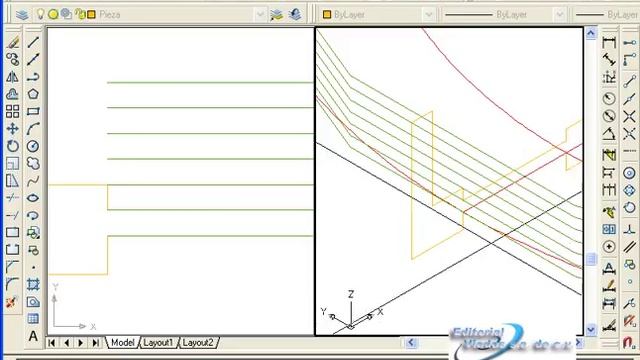Select the Aligned Dimension tool
640x360 pixels.
pyautogui.click(x=609, y=60)
